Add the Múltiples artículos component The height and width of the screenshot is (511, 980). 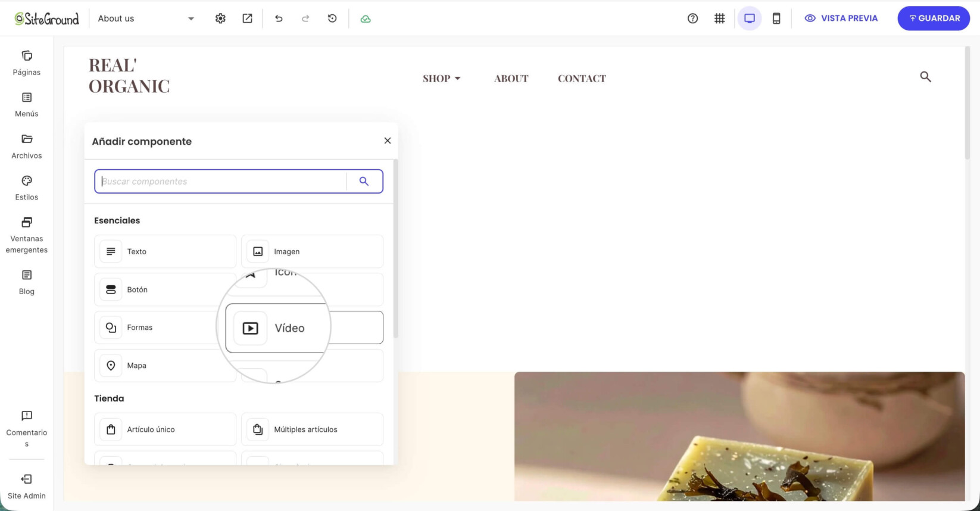tap(312, 429)
